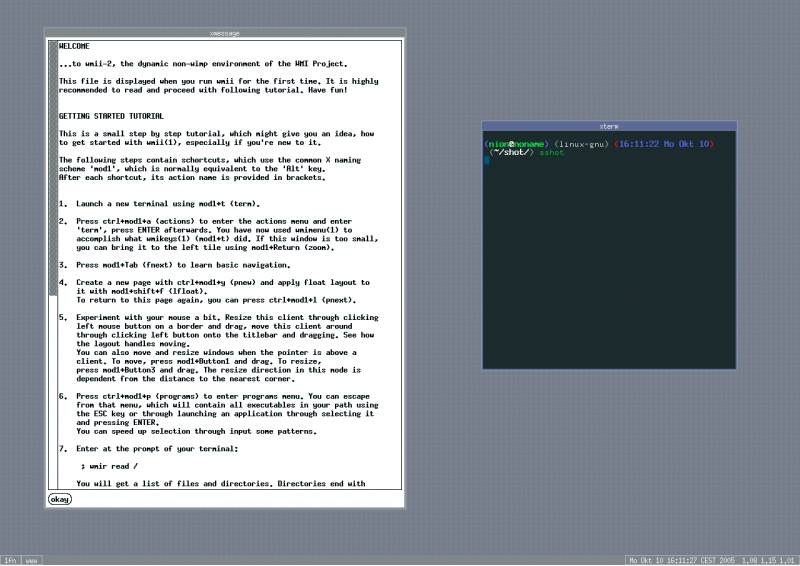Click the xmessage vertical scrollbar thumb
800x566 pixels.
pos(53,168)
